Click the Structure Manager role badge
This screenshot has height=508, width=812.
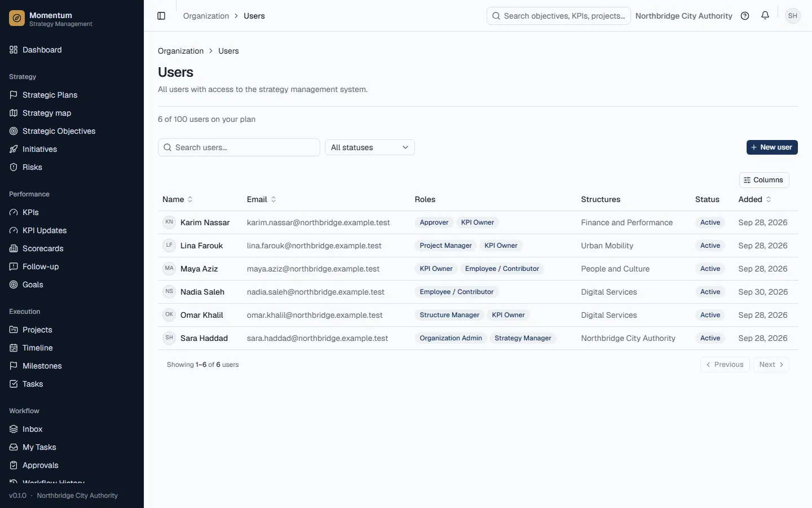click(x=449, y=315)
